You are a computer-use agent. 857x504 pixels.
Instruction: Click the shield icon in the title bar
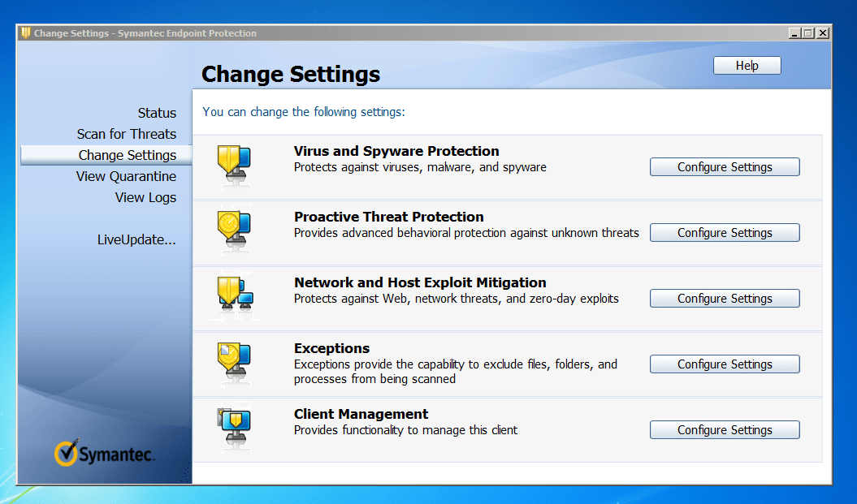tap(26, 33)
